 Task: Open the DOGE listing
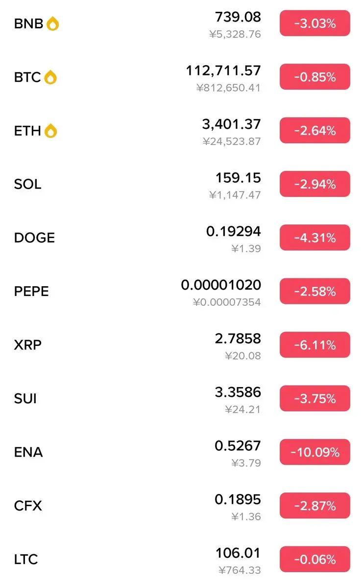point(182,238)
